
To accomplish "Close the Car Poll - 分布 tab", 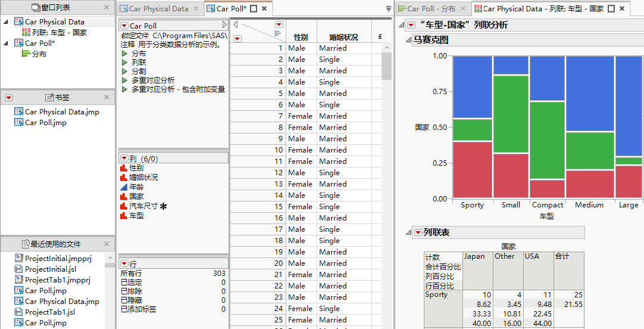I will click(463, 8).
